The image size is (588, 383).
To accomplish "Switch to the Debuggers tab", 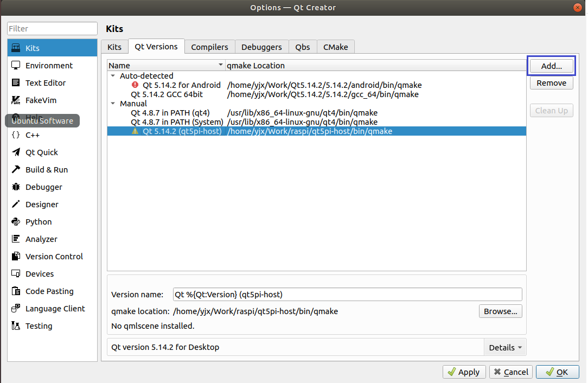I will [261, 47].
